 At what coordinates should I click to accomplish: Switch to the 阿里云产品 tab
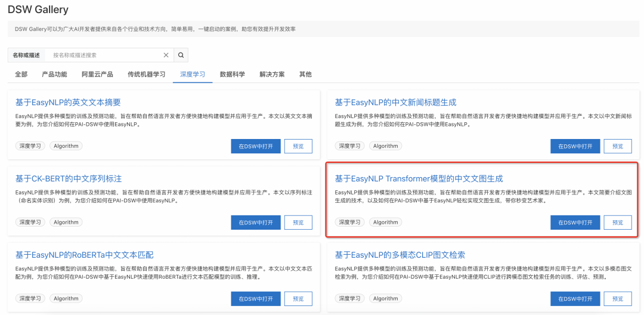pyautogui.click(x=97, y=75)
